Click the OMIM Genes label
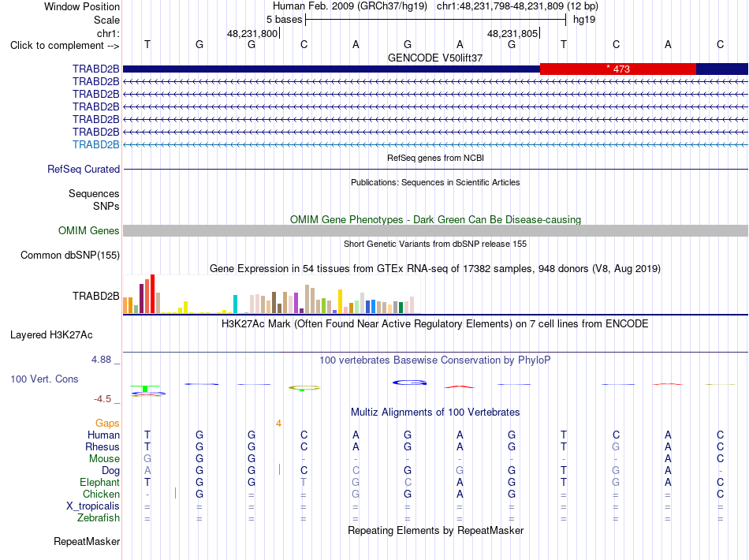This screenshot has width=749, height=560. (89, 231)
